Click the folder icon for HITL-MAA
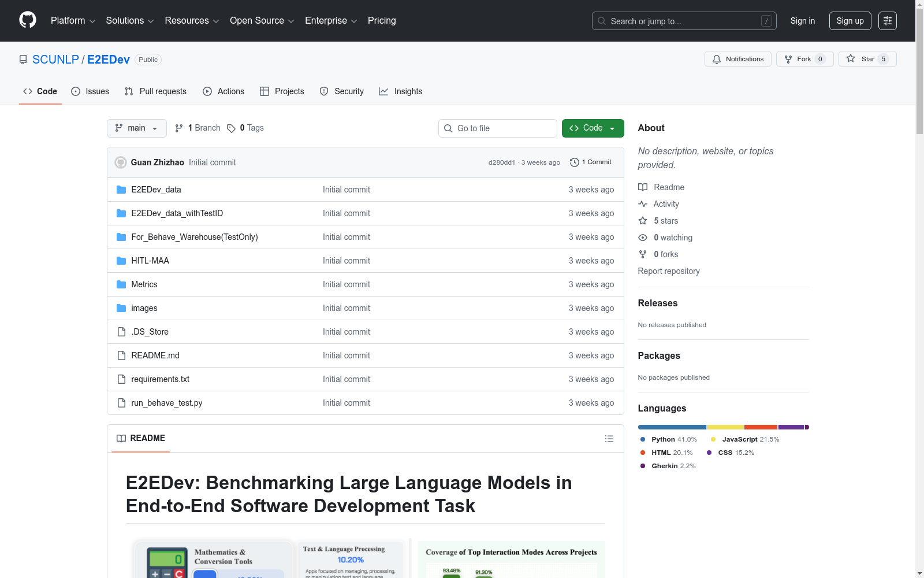The width and height of the screenshot is (924, 578). coord(121,261)
